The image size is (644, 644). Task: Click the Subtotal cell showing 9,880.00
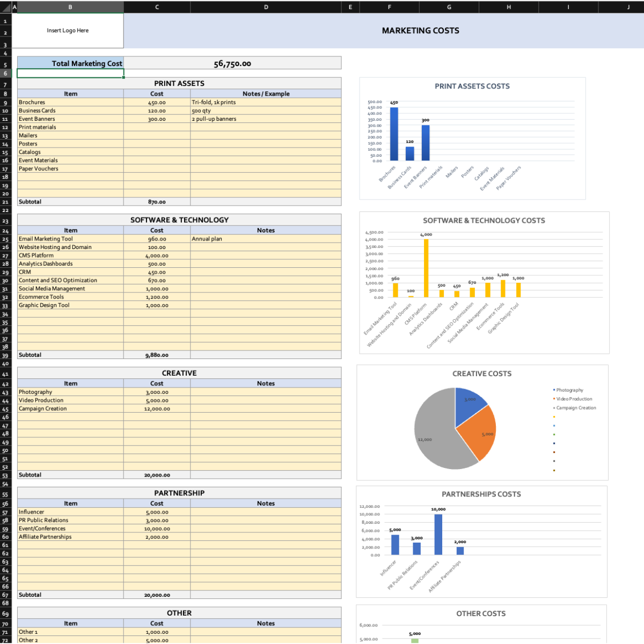click(157, 355)
